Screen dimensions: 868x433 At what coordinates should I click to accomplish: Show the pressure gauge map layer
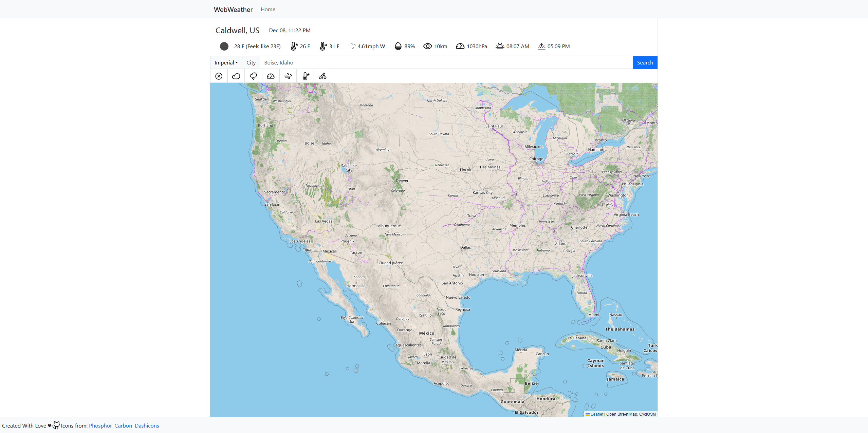click(271, 76)
